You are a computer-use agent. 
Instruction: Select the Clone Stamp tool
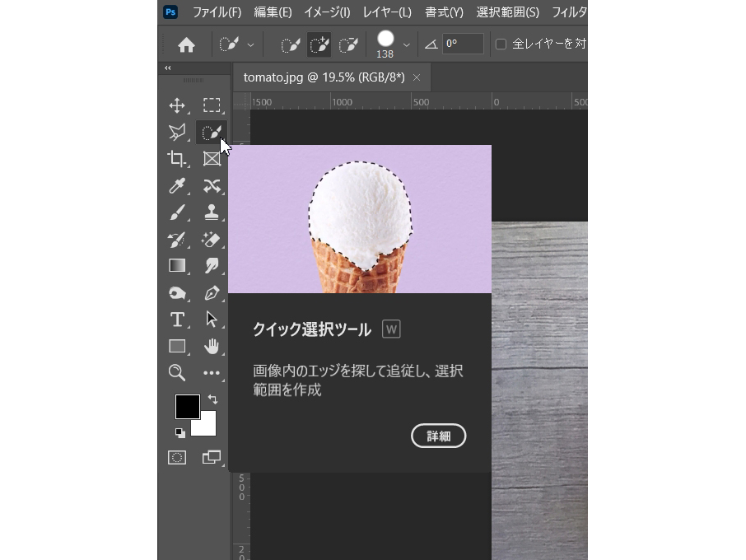[212, 212]
